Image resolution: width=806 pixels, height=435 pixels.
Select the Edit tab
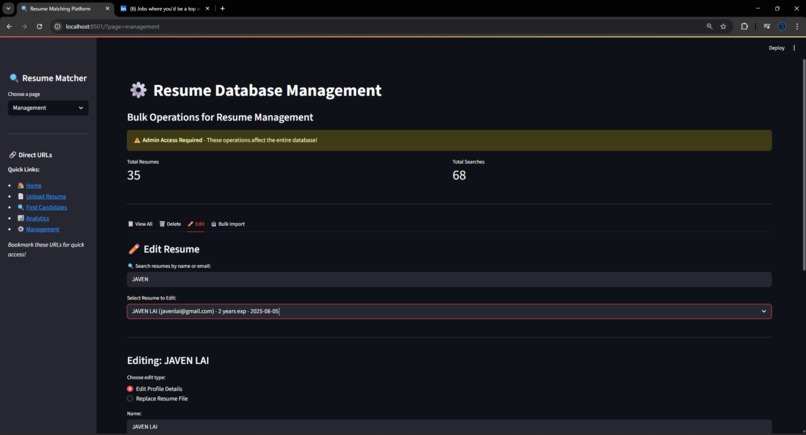tap(196, 224)
